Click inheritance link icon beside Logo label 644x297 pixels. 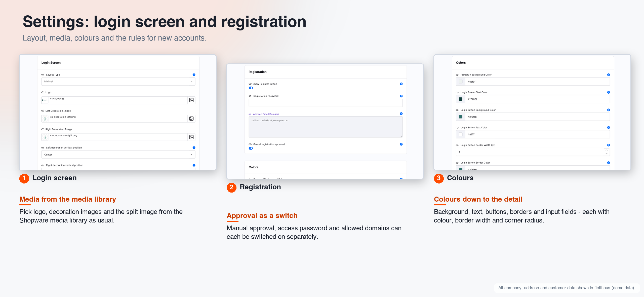coord(43,92)
